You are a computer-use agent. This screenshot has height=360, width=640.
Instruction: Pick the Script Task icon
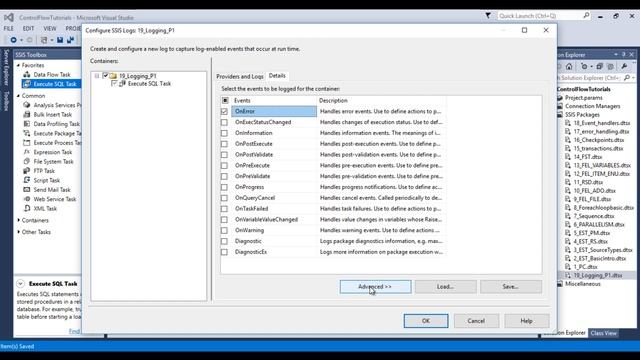pyautogui.click(x=27, y=180)
